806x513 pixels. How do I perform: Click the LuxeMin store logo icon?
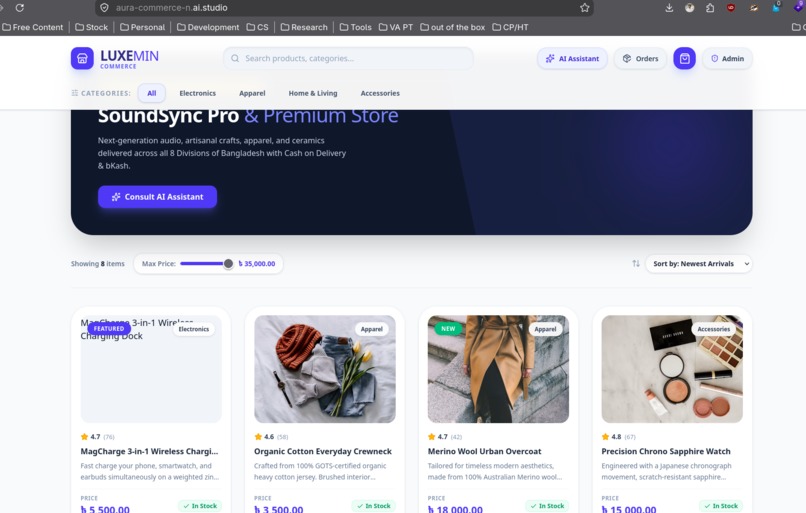[82, 59]
